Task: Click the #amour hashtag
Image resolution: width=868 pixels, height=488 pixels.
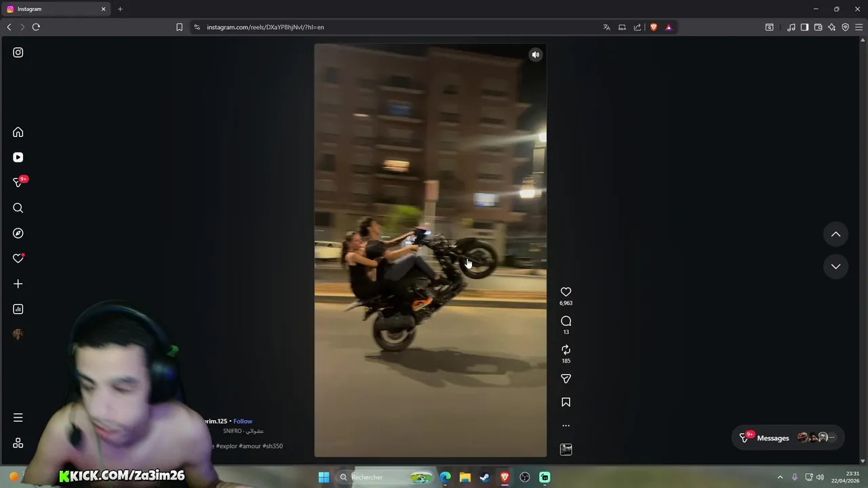Action: click(250, 446)
